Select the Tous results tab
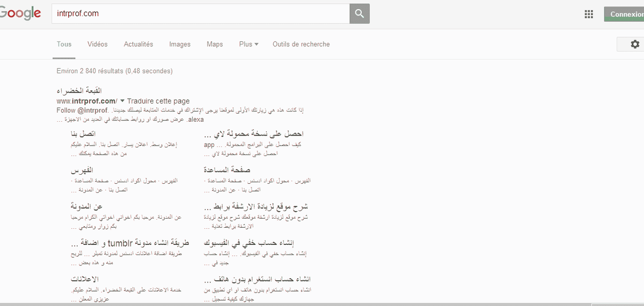 click(64, 44)
